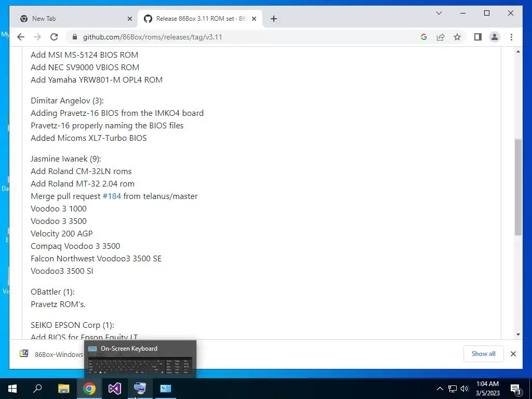This screenshot has width=532, height=399.
Task: Open network status tray icon
Action: [453, 389]
